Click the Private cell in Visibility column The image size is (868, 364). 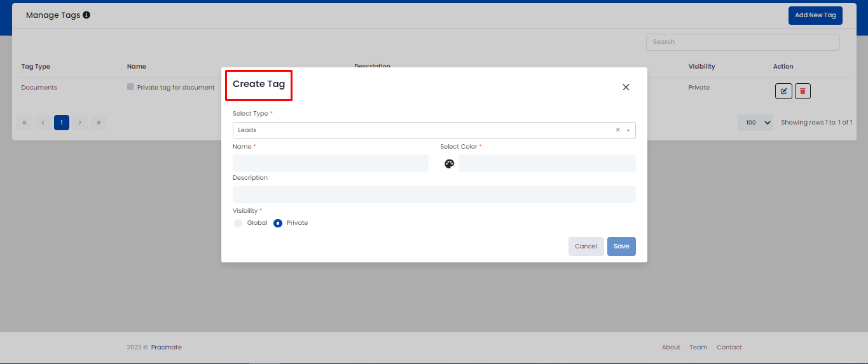pyautogui.click(x=699, y=88)
